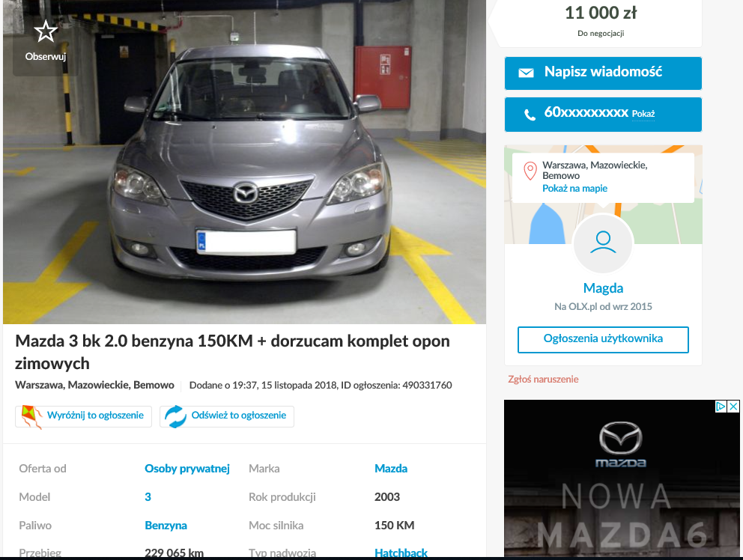743x560 pixels.
Task: Open seller name Magda profile
Action: tap(603, 288)
